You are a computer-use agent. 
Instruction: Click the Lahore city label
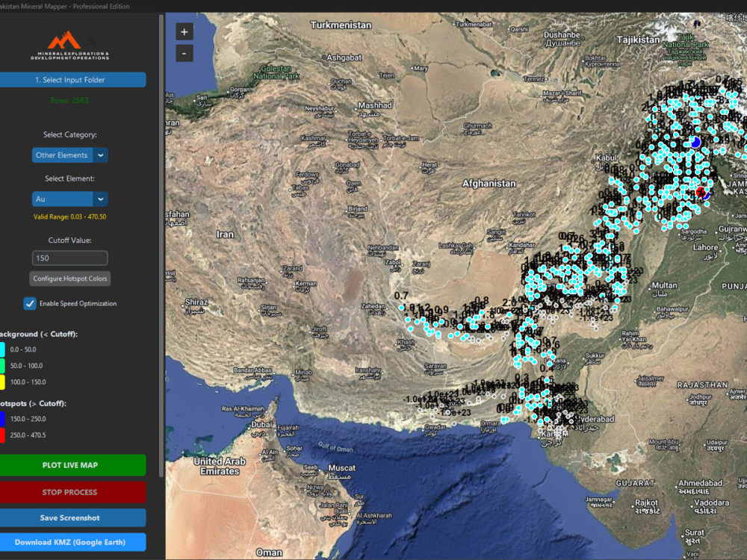tap(706, 248)
